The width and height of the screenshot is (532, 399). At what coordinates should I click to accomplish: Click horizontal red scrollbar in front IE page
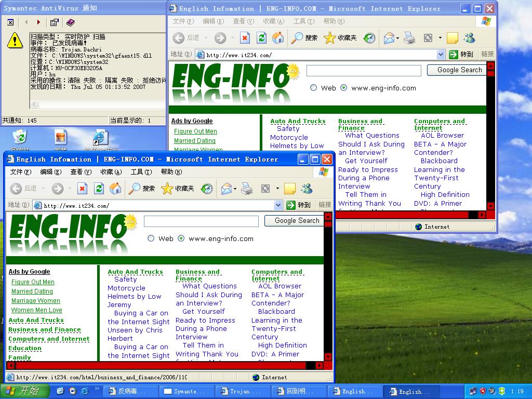[x=160, y=365]
